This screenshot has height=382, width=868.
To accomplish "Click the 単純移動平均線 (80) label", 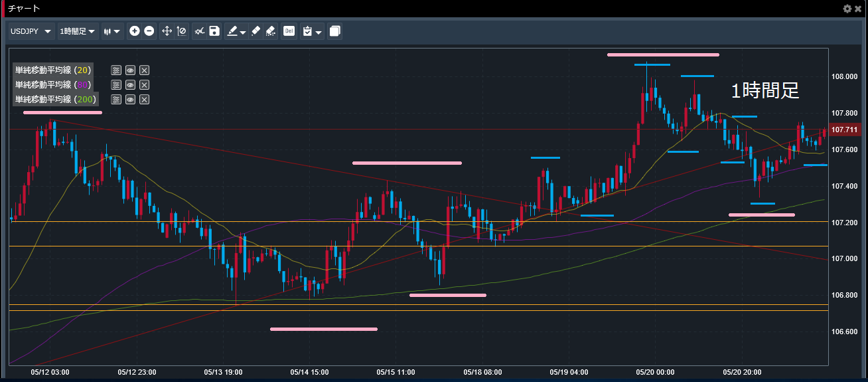I will 53,84.
